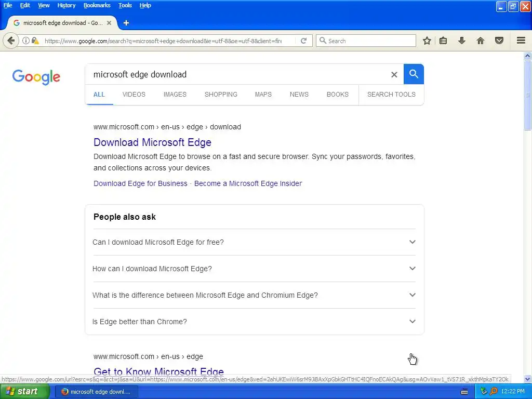Image resolution: width=532 pixels, height=399 pixels.
Task: Switch to IMAGES results tab
Action: point(175,95)
